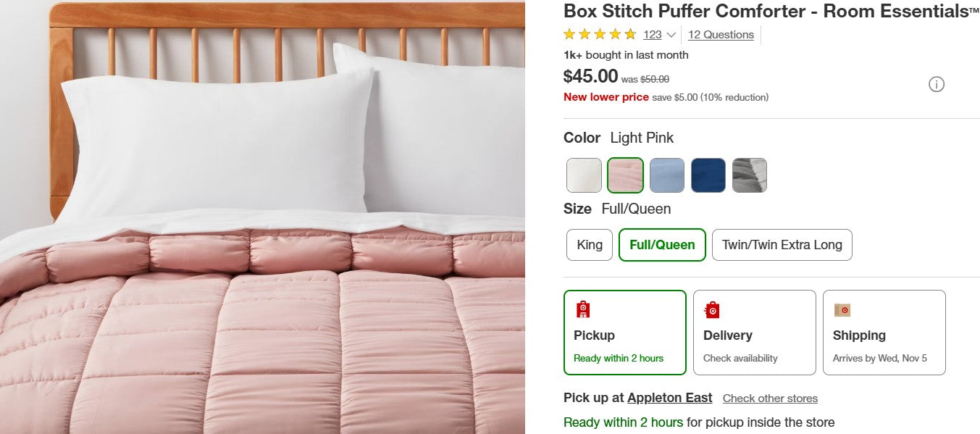The width and height of the screenshot is (980, 434).
Task: Select the King size option
Action: click(x=589, y=245)
